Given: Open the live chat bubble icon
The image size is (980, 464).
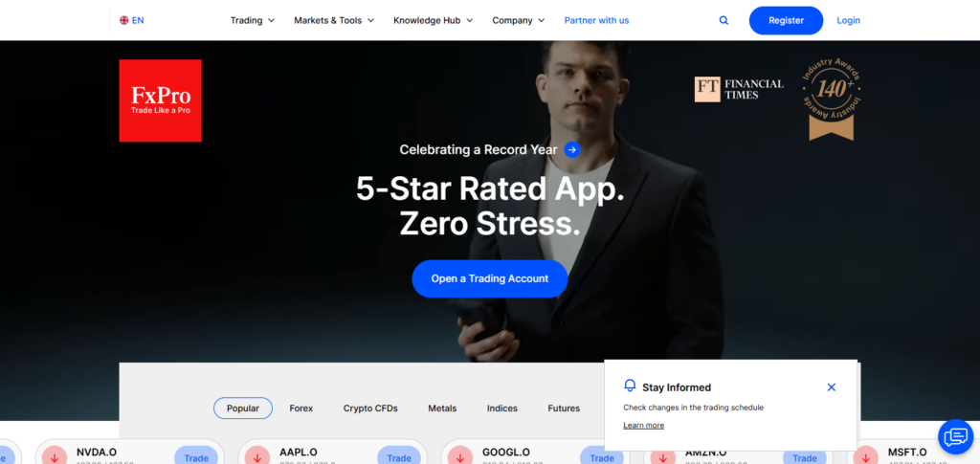Looking at the screenshot, I should tap(956, 436).
